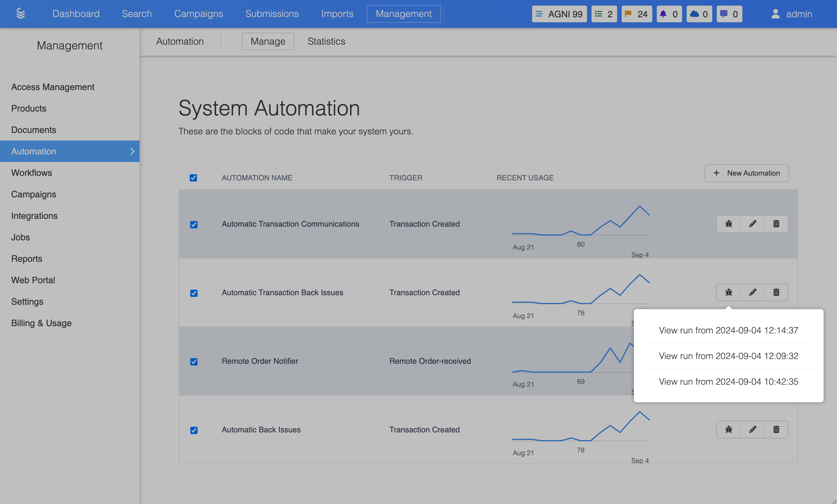This screenshot has height=504, width=837.
Task: Click the New Automation button
Action: [x=747, y=173]
